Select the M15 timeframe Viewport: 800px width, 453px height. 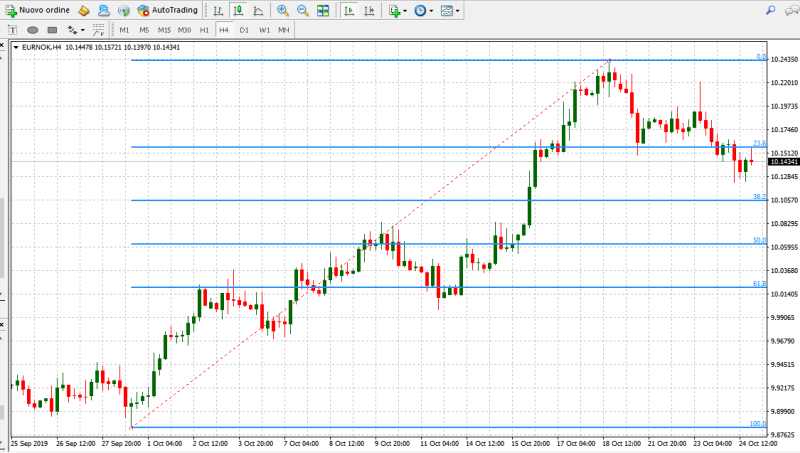click(x=164, y=30)
